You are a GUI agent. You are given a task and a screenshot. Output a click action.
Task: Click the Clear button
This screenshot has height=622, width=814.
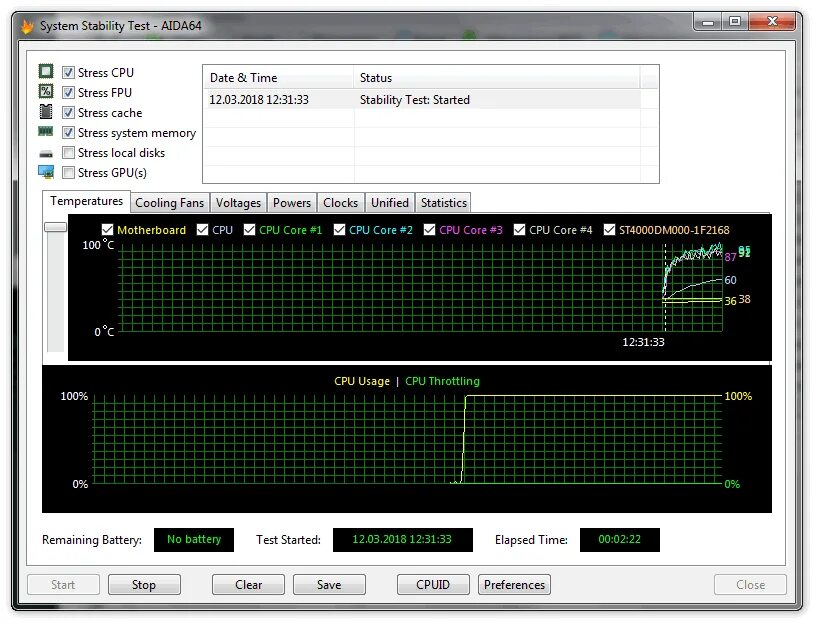(x=248, y=585)
